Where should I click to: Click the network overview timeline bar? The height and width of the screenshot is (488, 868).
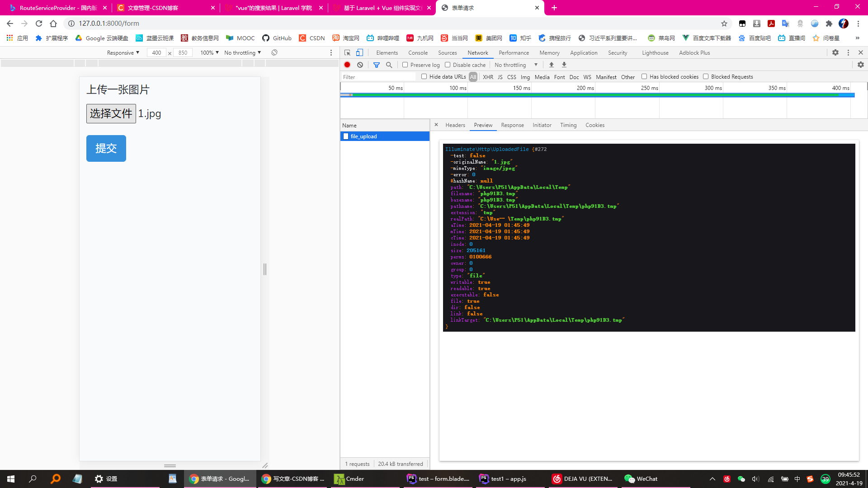pos(597,95)
